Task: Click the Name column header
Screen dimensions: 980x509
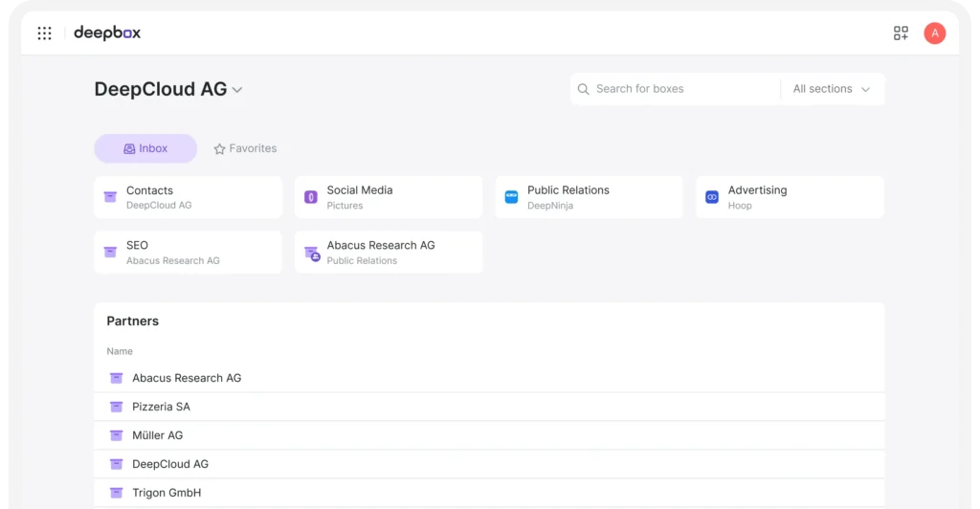Action: click(x=120, y=351)
